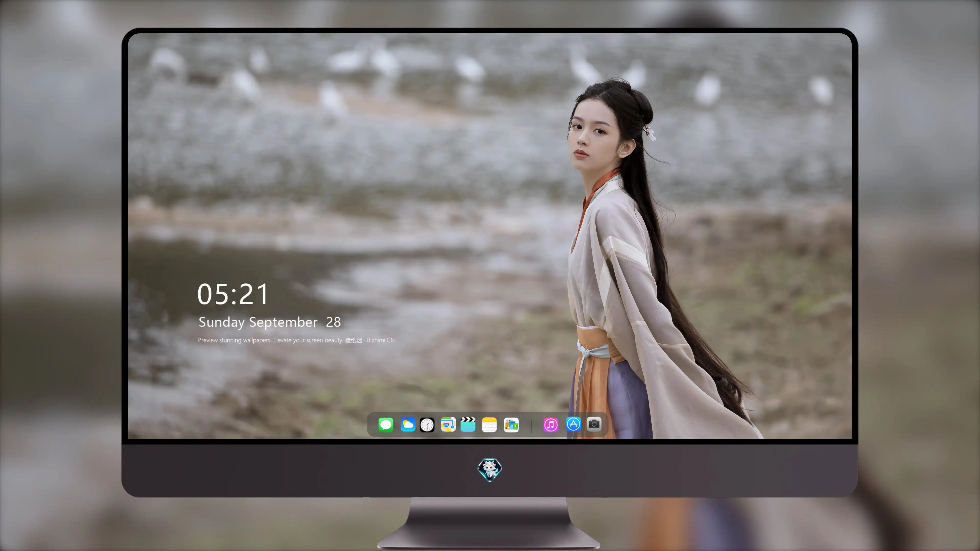Image resolution: width=980 pixels, height=551 pixels.
Task: Open the yellow Notes app in the dock
Action: [x=489, y=424]
